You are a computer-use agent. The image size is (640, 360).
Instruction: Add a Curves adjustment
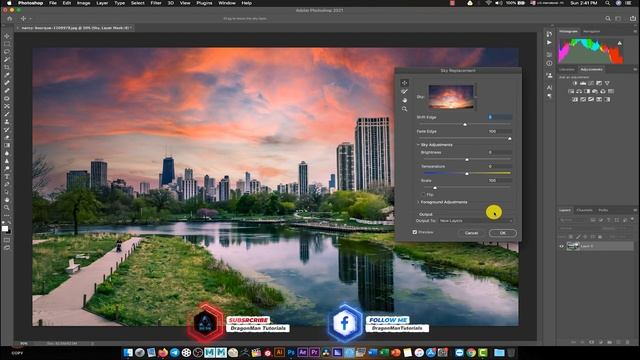pos(591,83)
